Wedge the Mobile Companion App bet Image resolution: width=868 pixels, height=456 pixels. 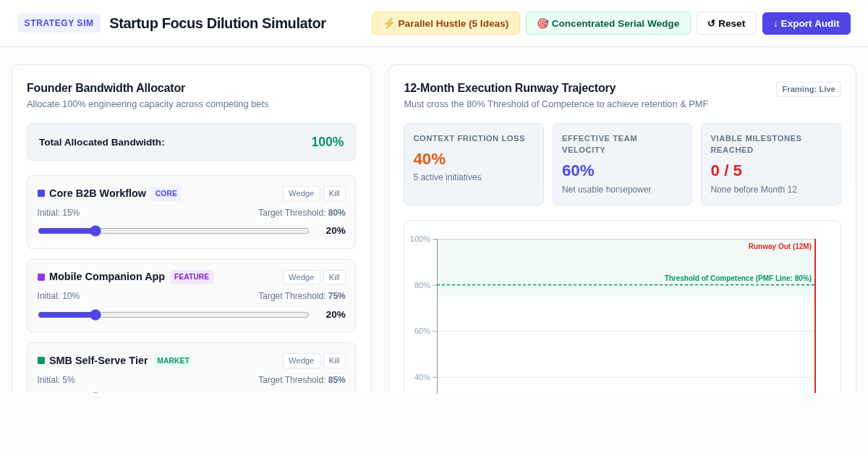click(x=302, y=277)
